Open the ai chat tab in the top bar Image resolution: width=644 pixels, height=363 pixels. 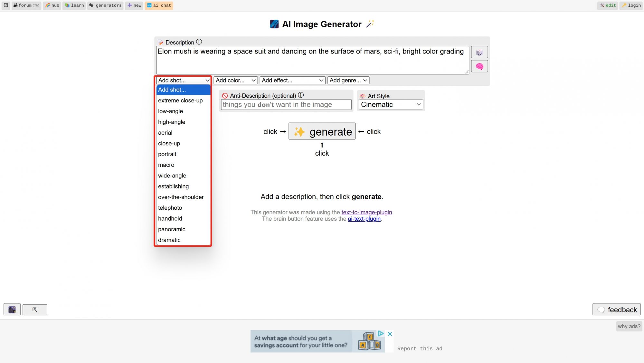tap(159, 5)
